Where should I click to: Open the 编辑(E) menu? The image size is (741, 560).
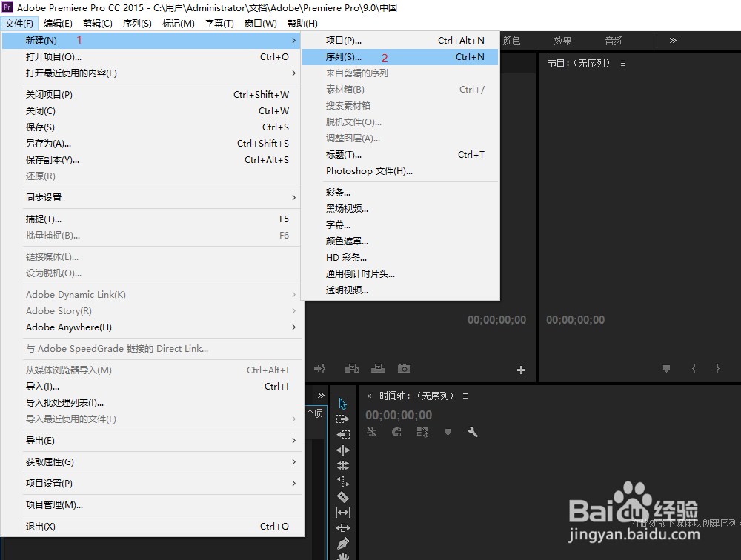(x=58, y=23)
